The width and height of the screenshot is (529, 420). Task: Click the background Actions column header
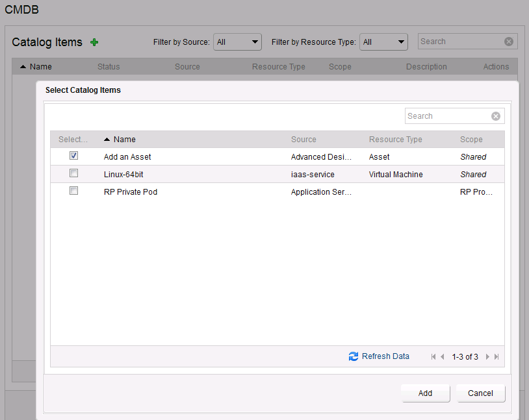[x=496, y=67]
